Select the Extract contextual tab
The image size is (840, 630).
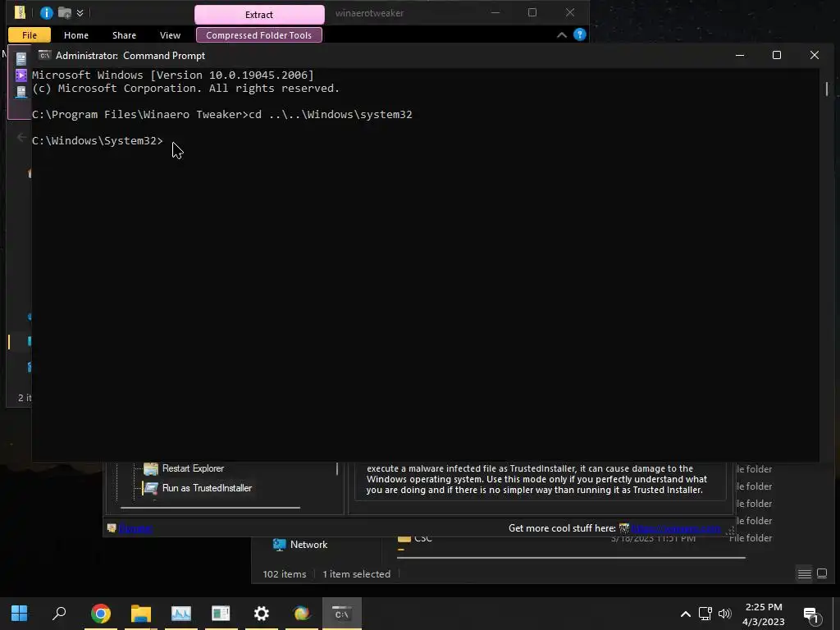click(x=259, y=15)
